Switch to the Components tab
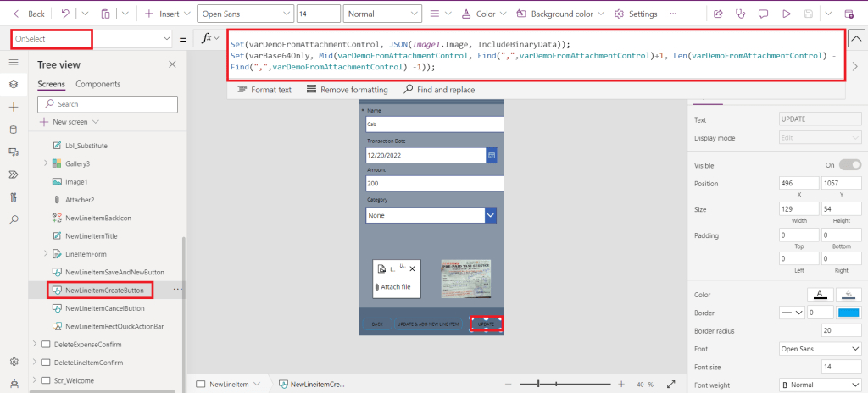Viewport: 868px width, 393px height. tap(97, 84)
